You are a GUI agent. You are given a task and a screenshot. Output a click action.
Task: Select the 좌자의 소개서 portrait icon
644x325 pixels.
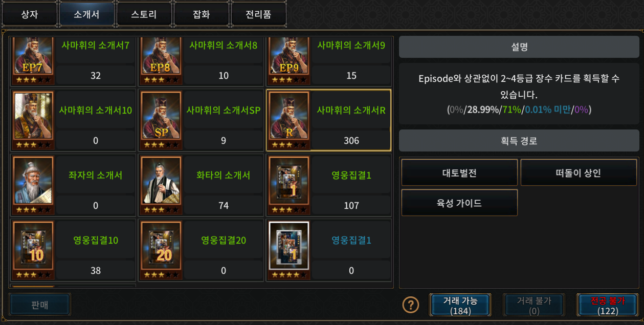pos(33,185)
